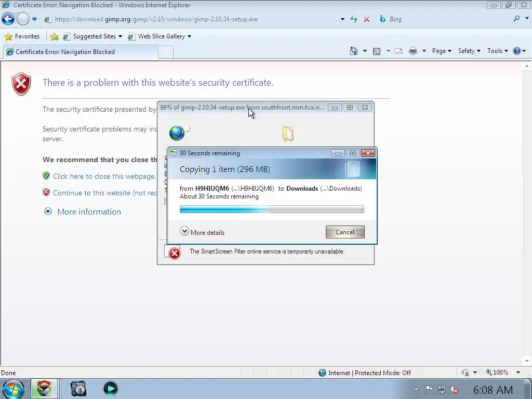Open search provider options dropdown arrow
The width and height of the screenshot is (532, 399).
(x=527, y=19)
